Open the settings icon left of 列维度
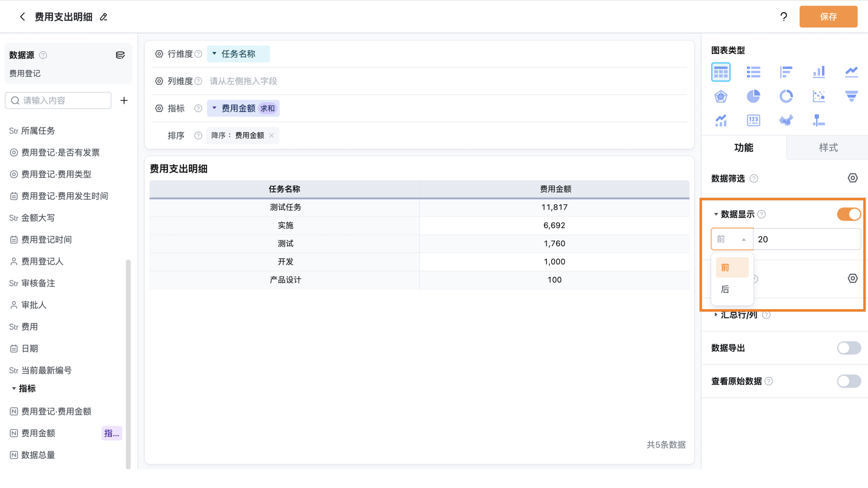 [159, 81]
